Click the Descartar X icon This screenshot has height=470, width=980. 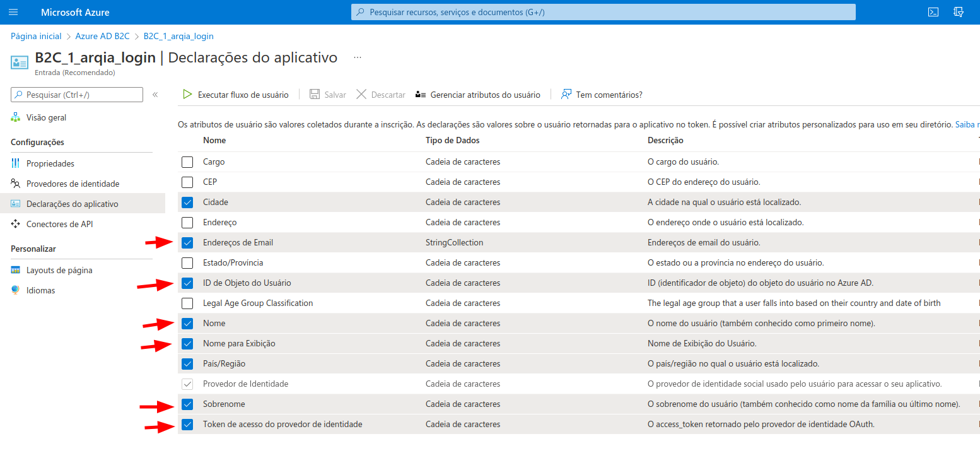(x=361, y=95)
